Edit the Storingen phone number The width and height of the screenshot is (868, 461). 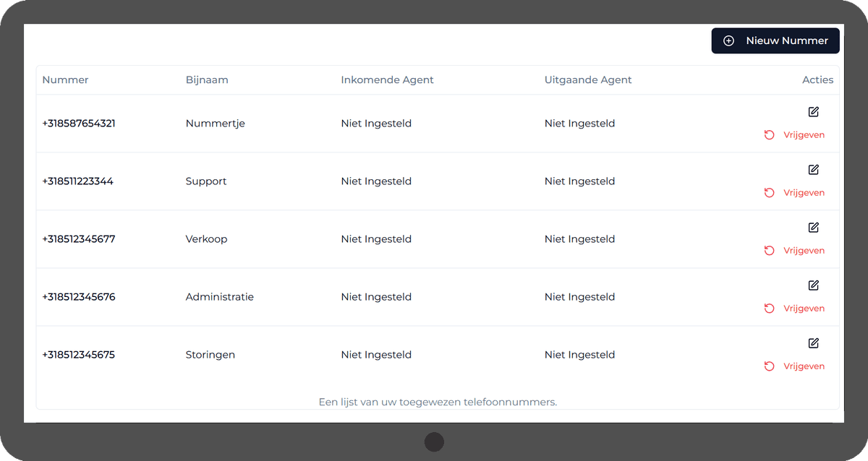[813, 343]
